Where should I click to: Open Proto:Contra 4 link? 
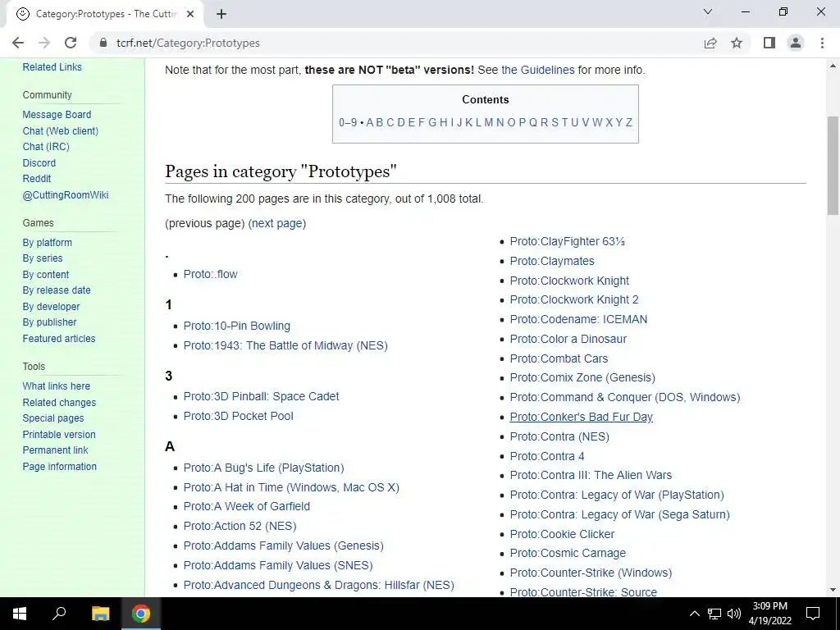click(547, 456)
